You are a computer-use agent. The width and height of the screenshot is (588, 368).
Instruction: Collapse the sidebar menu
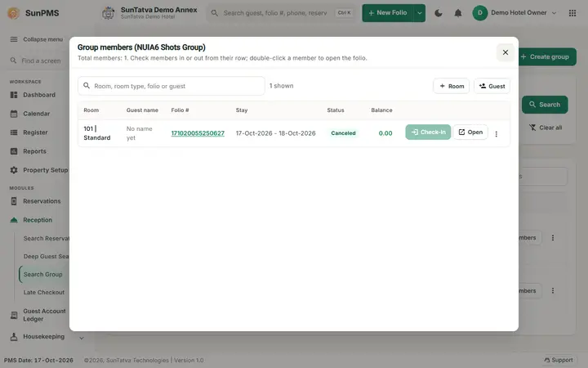click(x=37, y=39)
